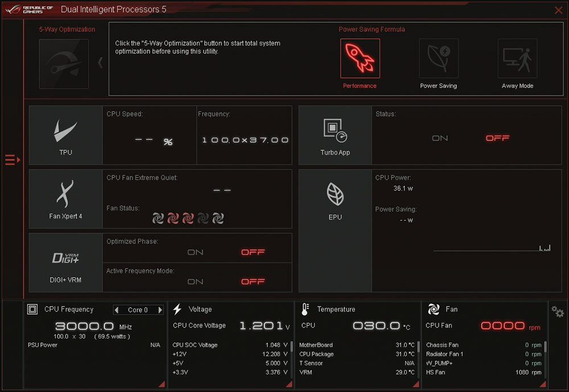
Task: Launch the 5-Way Optimization gauge icon
Action: [64, 64]
